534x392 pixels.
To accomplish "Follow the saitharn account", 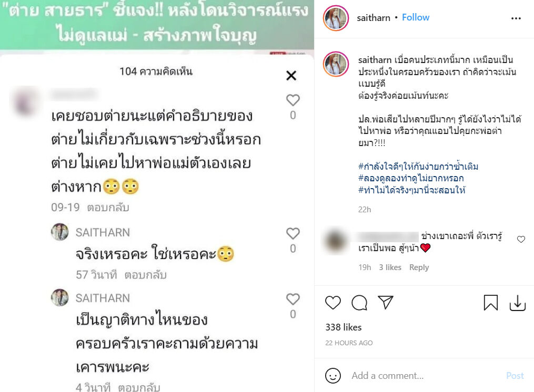I will click(x=416, y=17).
